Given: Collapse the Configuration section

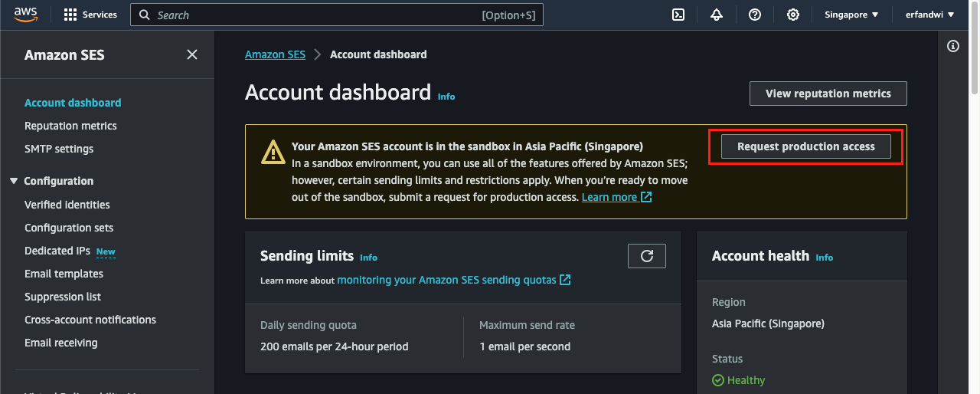Looking at the screenshot, I should pos(14,181).
